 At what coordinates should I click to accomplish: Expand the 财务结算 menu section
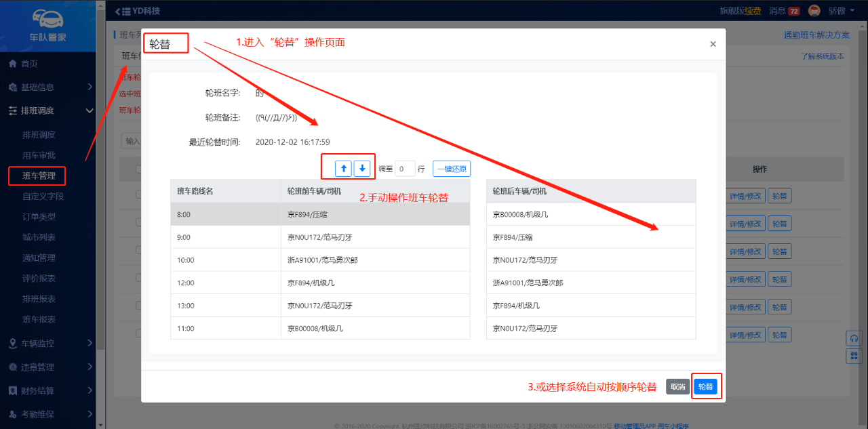(89, 391)
